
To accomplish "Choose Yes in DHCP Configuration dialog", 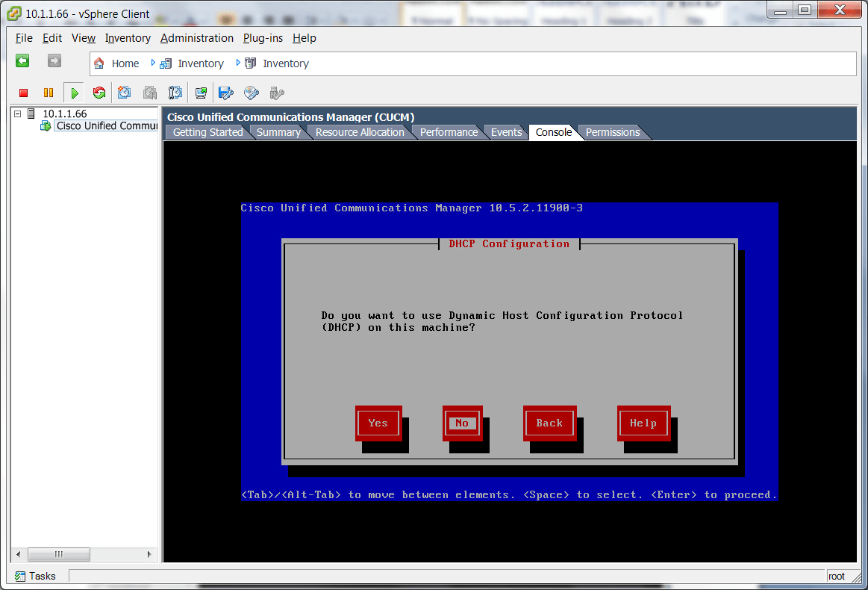I will click(x=378, y=423).
